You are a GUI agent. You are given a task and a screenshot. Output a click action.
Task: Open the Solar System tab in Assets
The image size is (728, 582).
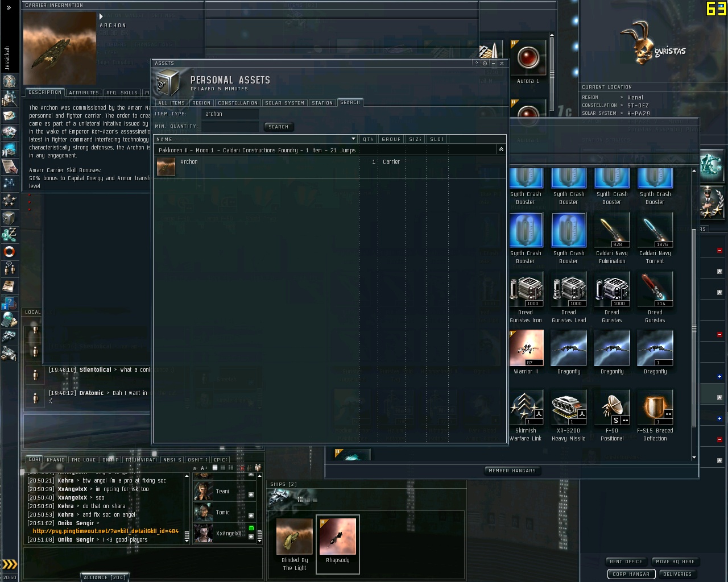click(x=284, y=103)
